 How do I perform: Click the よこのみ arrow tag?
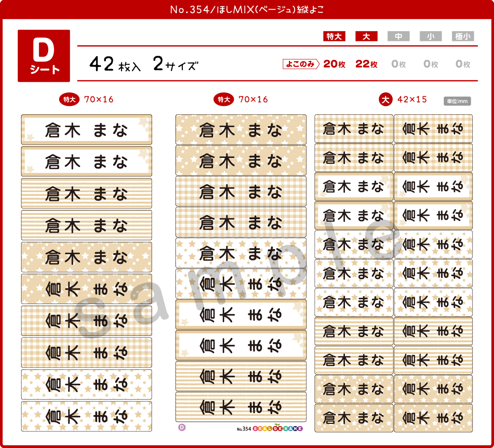[301, 64]
